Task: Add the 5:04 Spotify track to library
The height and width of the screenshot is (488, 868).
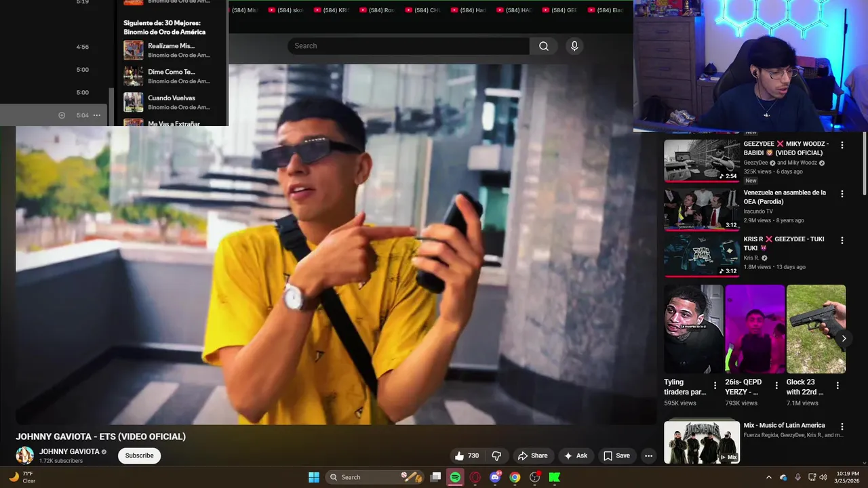Action: pyautogui.click(x=62, y=115)
